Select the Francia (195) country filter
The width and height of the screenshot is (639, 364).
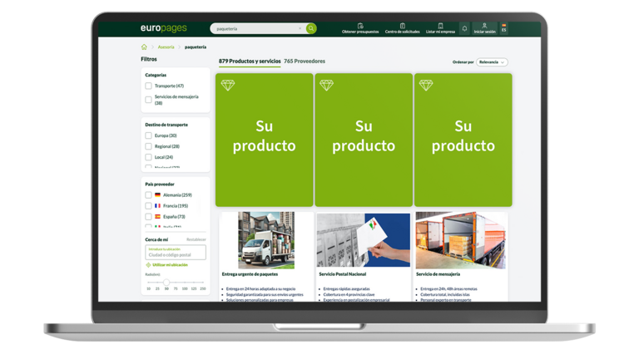coord(148,206)
